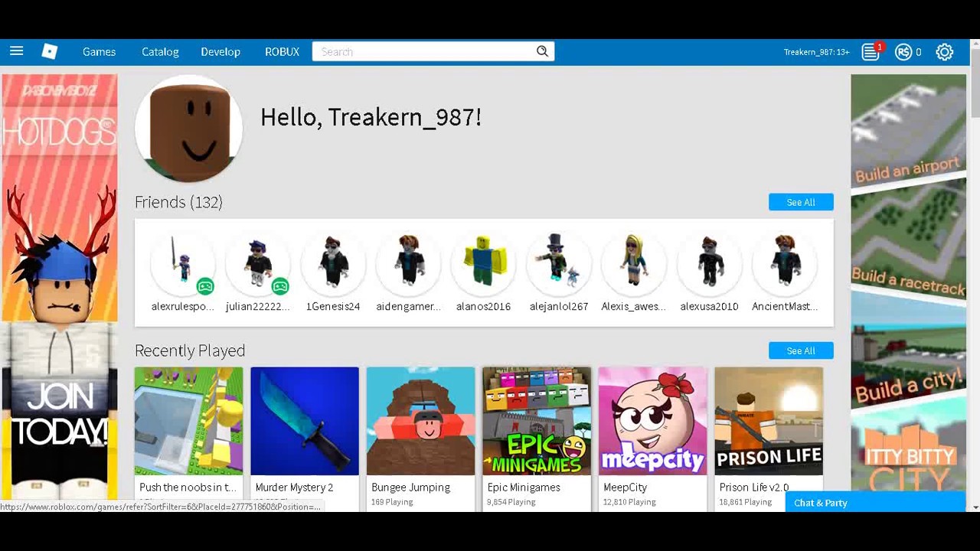This screenshot has width=980, height=551.
Task: Click the 1Genesis24 friend name
Action: coord(333,306)
